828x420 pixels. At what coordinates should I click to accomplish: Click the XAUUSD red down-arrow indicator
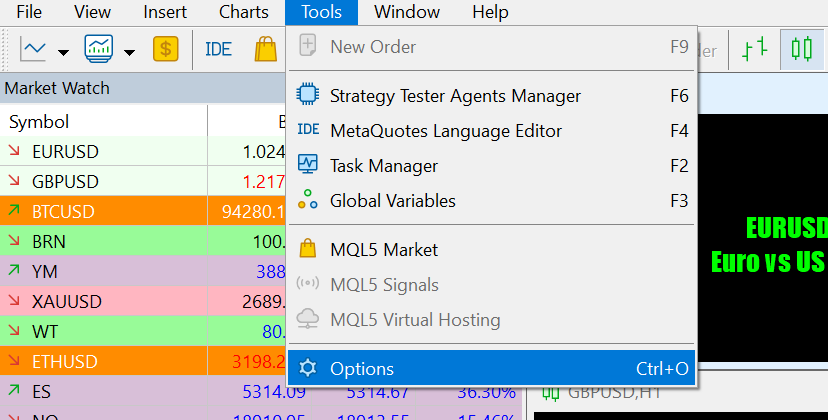(14, 300)
